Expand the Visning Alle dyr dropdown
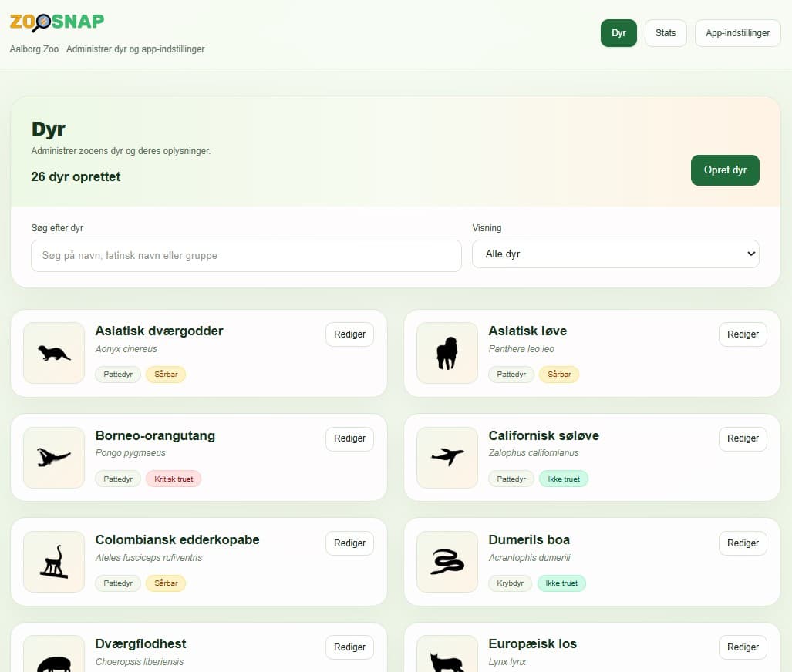Screen dimensions: 792x672 pyautogui.click(x=615, y=254)
